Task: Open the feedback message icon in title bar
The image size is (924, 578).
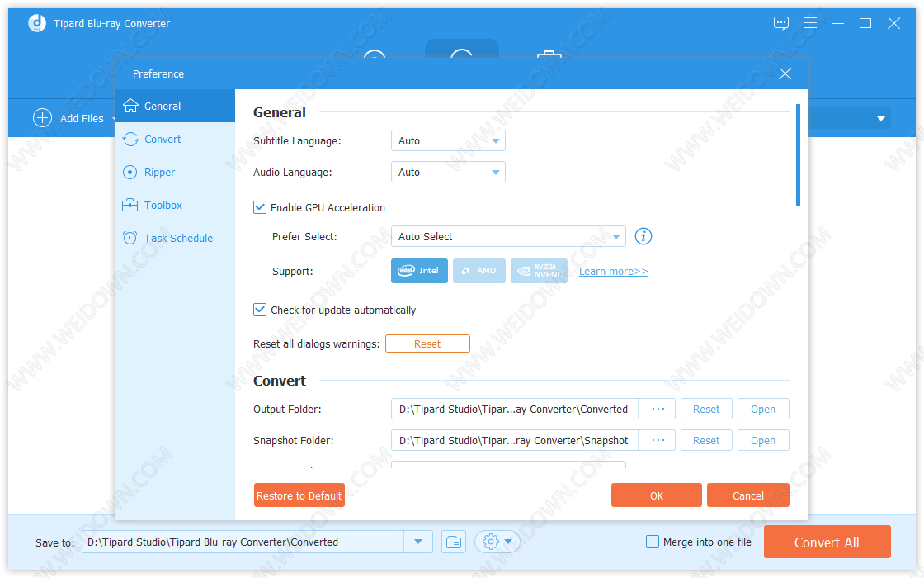Action: [x=780, y=23]
